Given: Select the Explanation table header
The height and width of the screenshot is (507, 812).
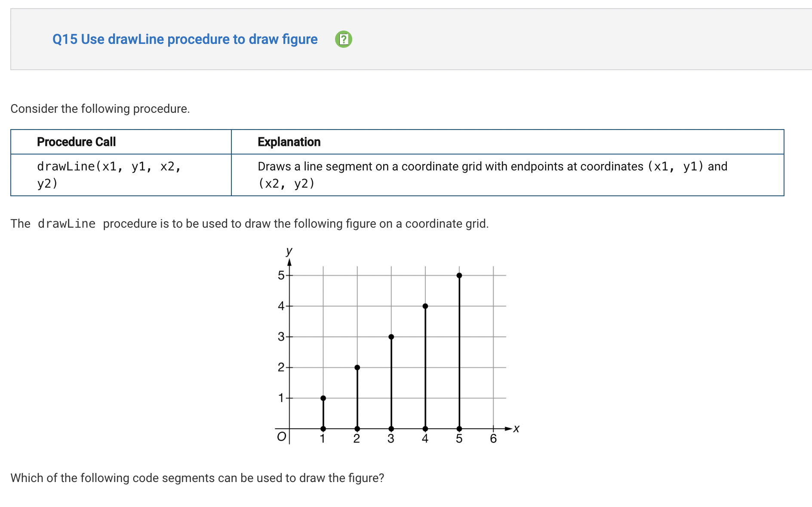Looking at the screenshot, I should point(289,142).
